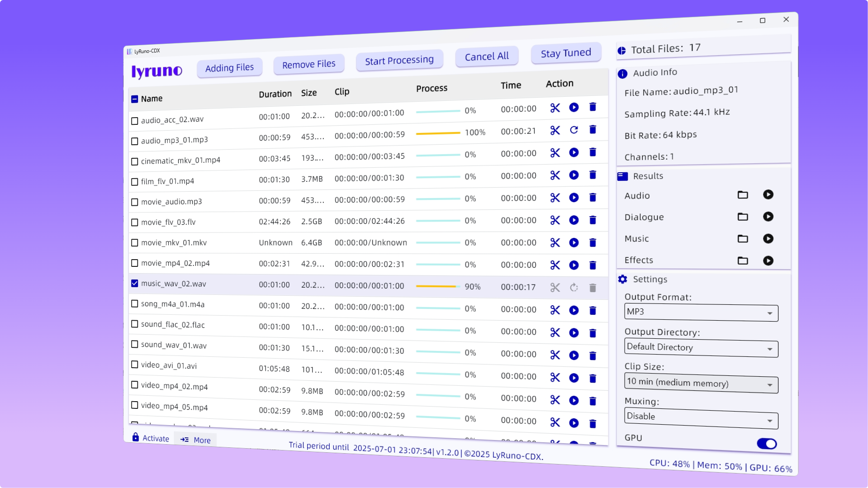Start processing film_flv_01.mp4 with its play icon
This screenshot has height=488, width=868.
pos(574,175)
